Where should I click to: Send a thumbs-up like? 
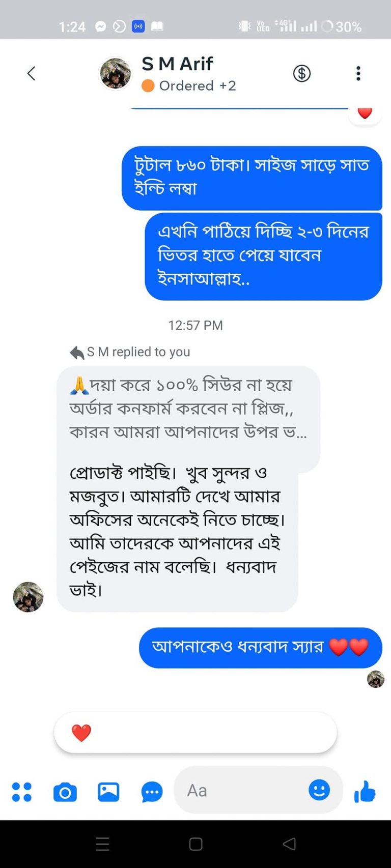[365, 792]
